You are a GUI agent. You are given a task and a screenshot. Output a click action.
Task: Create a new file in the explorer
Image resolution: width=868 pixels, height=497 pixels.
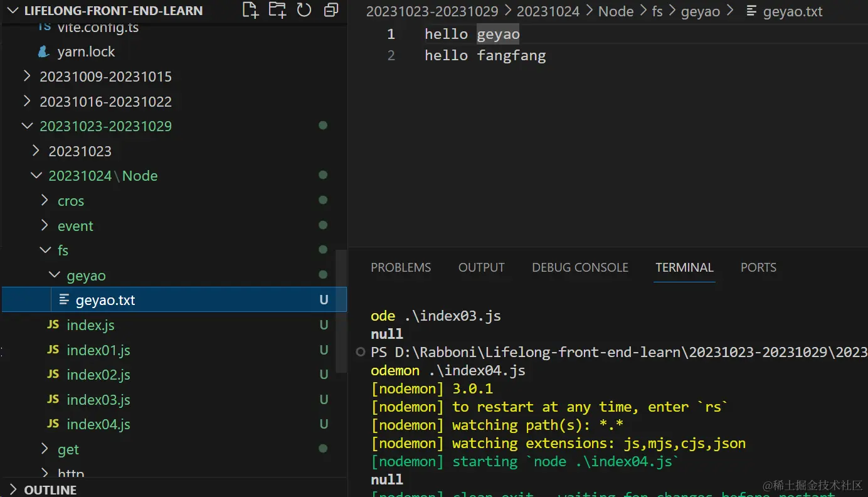click(250, 10)
